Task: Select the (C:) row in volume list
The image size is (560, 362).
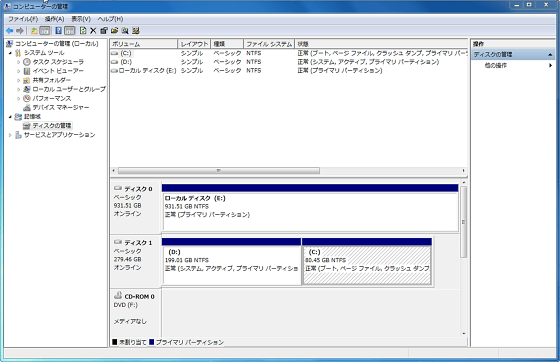Action: pos(289,53)
